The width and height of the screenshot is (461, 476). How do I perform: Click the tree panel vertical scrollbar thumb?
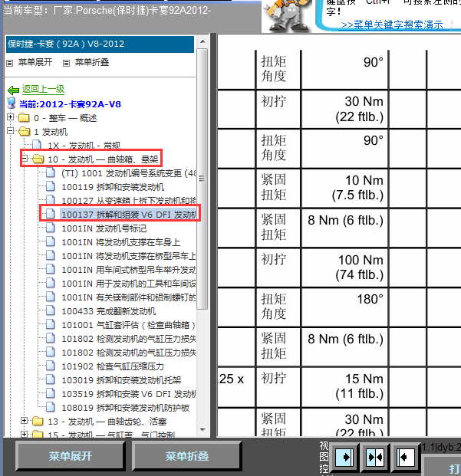tap(203, 179)
